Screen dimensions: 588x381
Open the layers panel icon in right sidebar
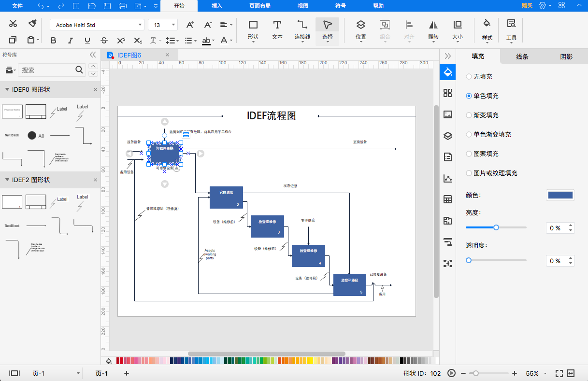[x=448, y=136]
